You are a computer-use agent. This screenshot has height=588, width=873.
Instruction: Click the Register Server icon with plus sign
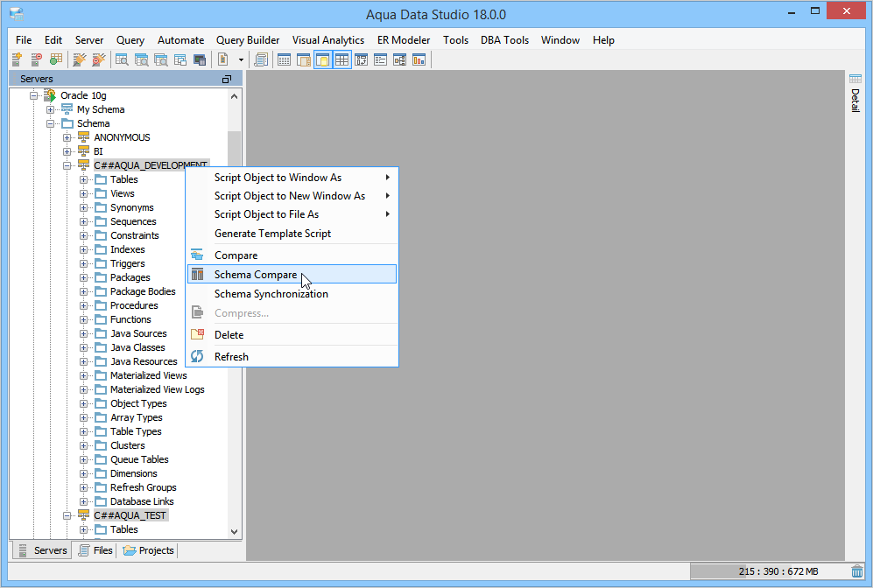point(17,59)
